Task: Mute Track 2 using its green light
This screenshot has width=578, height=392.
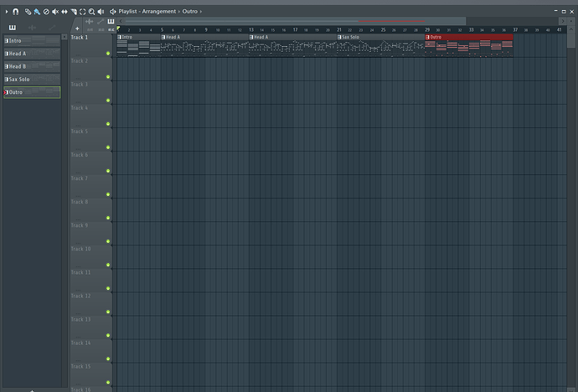Action: pos(108,77)
